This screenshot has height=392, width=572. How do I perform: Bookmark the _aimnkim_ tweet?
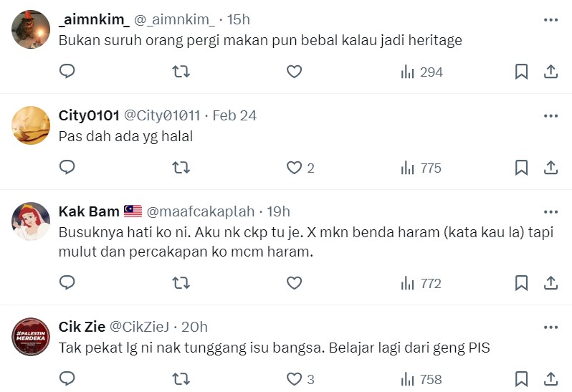(x=521, y=72)
